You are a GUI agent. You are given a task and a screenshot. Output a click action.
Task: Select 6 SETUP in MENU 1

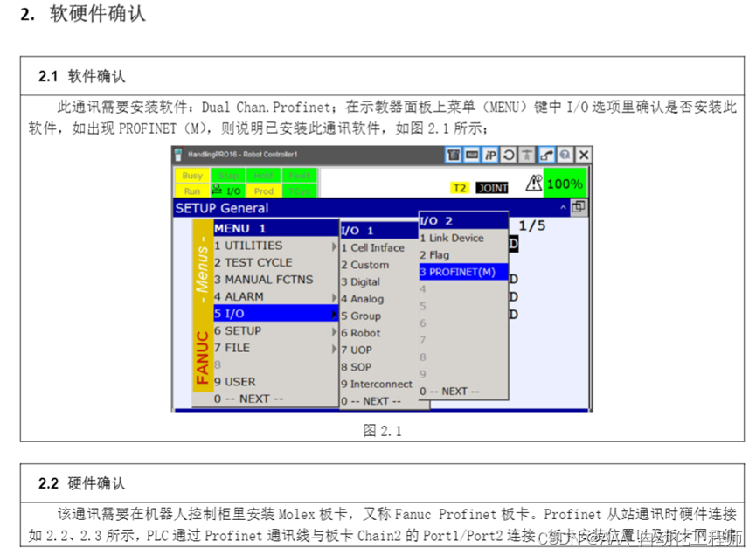point(275,330)
